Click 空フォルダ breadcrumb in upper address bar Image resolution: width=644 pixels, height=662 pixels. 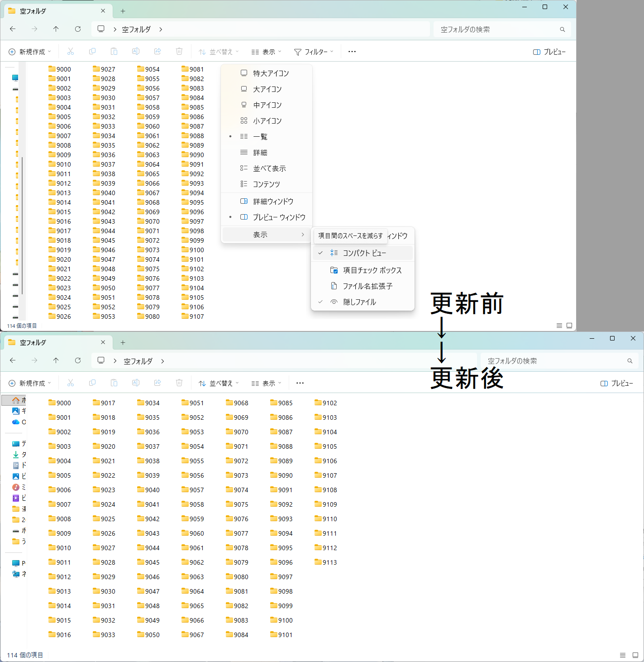pyautogui.click(x=136, y=29)
